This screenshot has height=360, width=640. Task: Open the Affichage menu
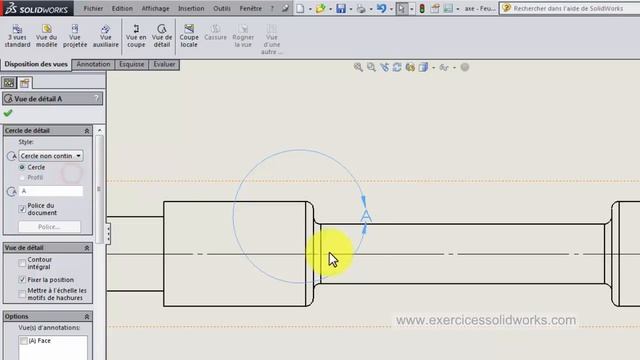coord(155,8)
